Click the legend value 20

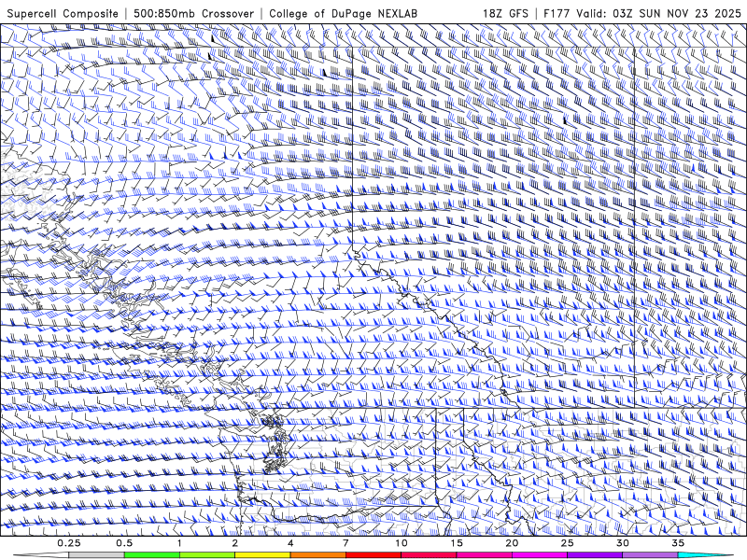[512, 543]
